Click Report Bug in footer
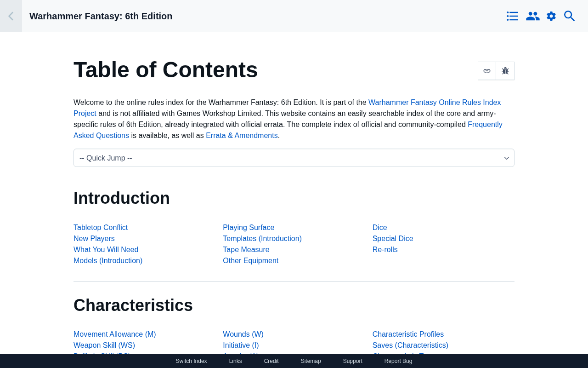The width and height of the screenshot is (588, 368). [398, 361]
